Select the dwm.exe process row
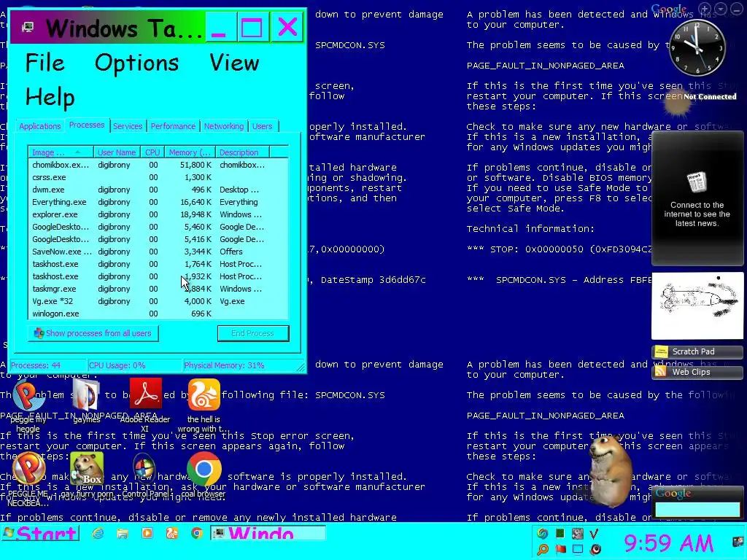This screenshot has width=747, height=560. pos(158,190)
